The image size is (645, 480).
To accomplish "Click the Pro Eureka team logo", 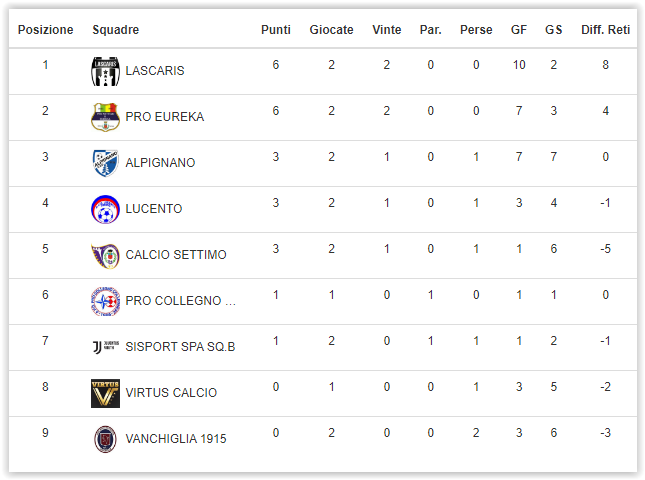I will (105, 117).
